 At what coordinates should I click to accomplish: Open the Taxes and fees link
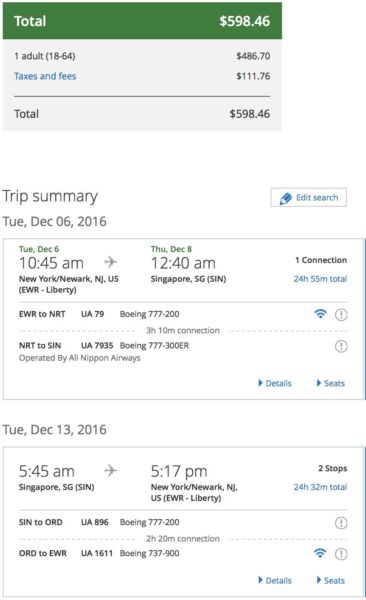point(45,76)
